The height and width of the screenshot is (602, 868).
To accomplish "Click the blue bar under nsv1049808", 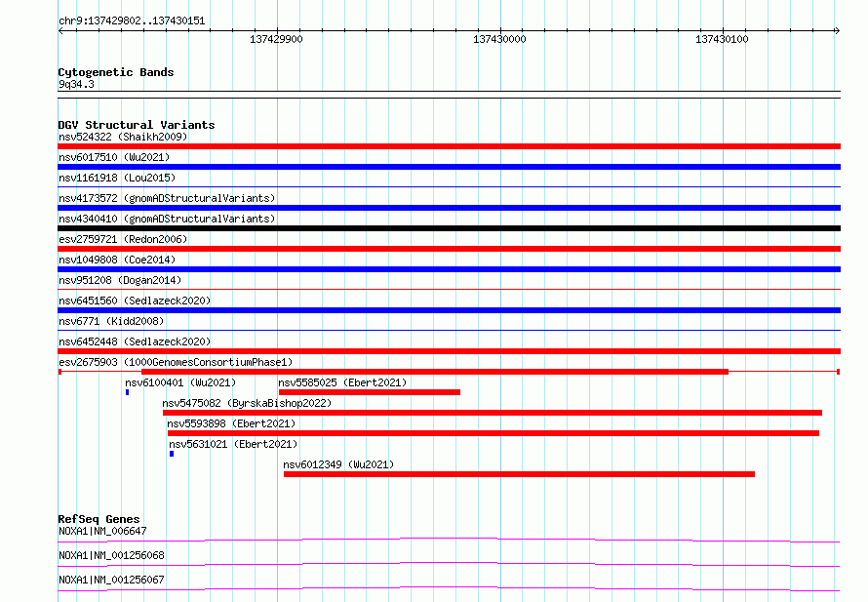I will point(449,269).
